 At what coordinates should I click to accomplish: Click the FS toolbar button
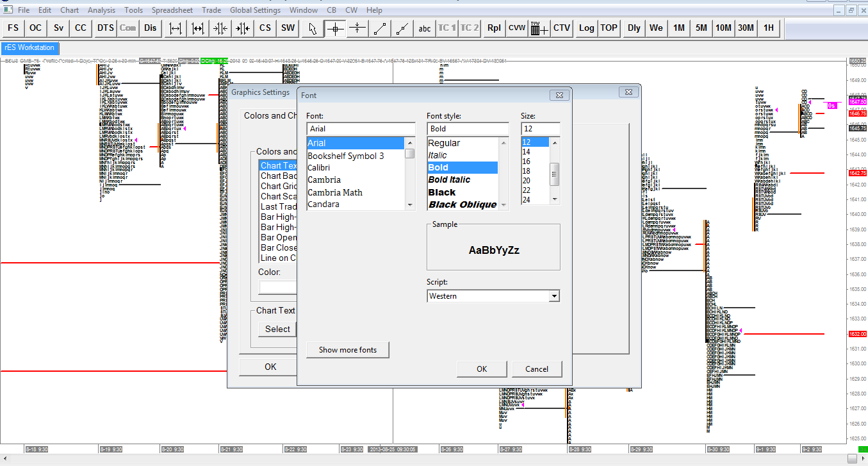pos(13,28)
